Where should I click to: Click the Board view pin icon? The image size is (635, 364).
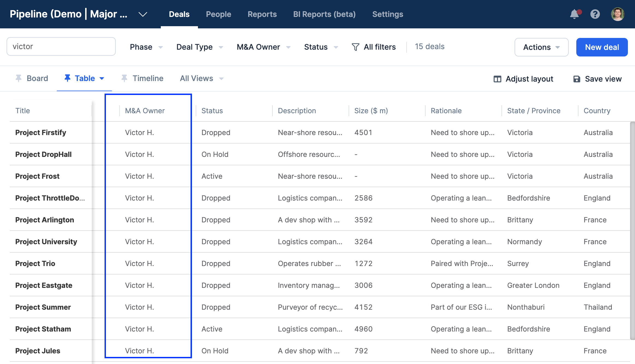click(19, 78)
